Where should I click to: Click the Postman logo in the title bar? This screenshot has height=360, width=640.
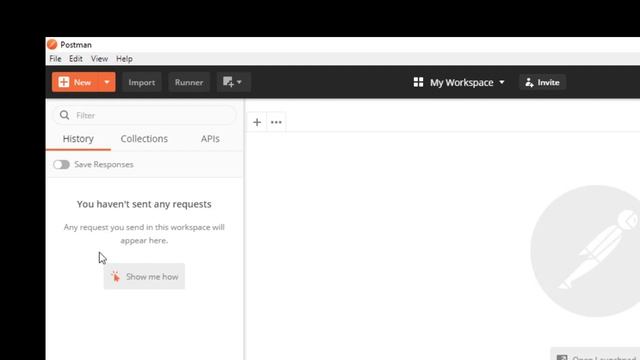coord(52,44)
